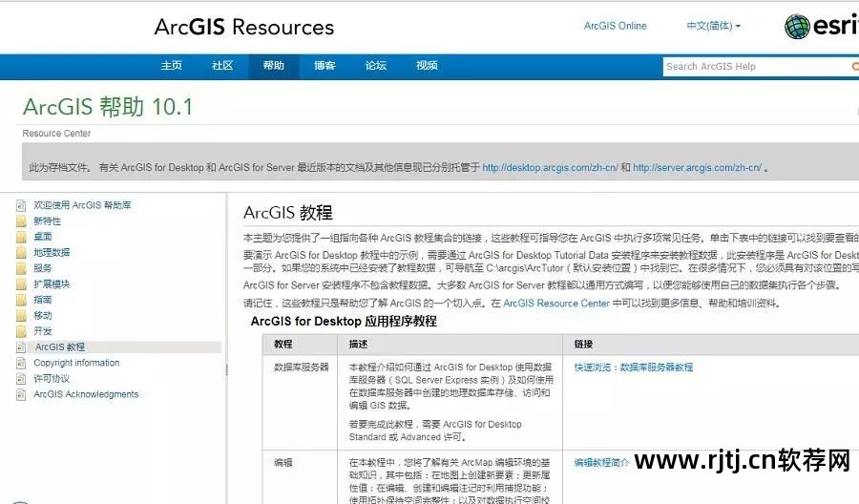This screenshot has width=859, height=504.
Task: Click the page icon beside Copyright information
Action: point(21,363)
